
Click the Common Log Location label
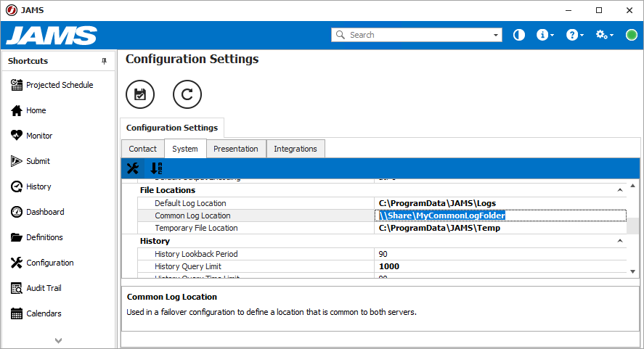[192, 215]
